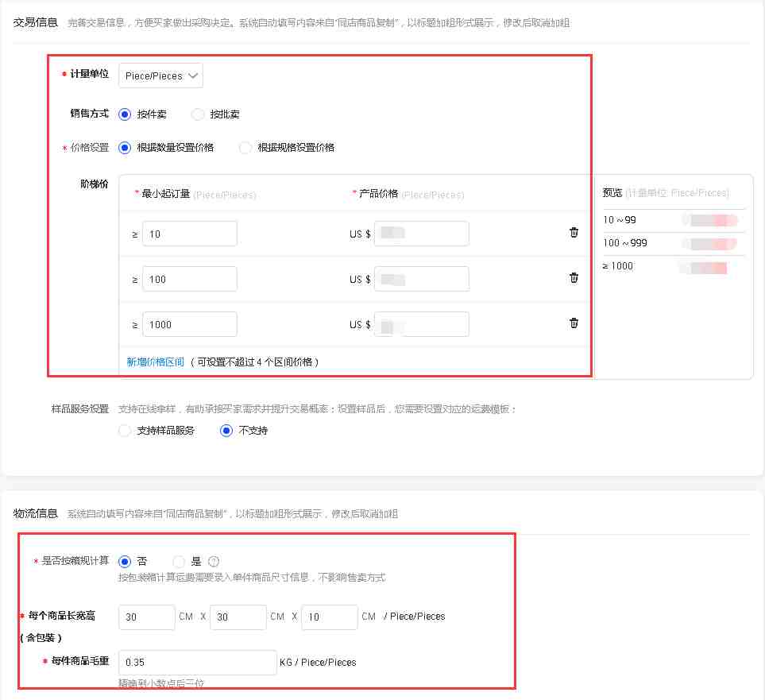Delete the price tier with quantity 100

coord(574,278)
